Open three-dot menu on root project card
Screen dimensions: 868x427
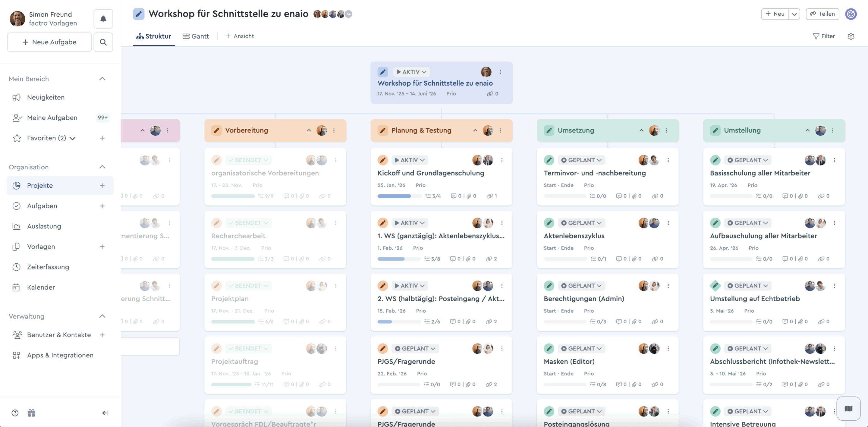(500, 72)
